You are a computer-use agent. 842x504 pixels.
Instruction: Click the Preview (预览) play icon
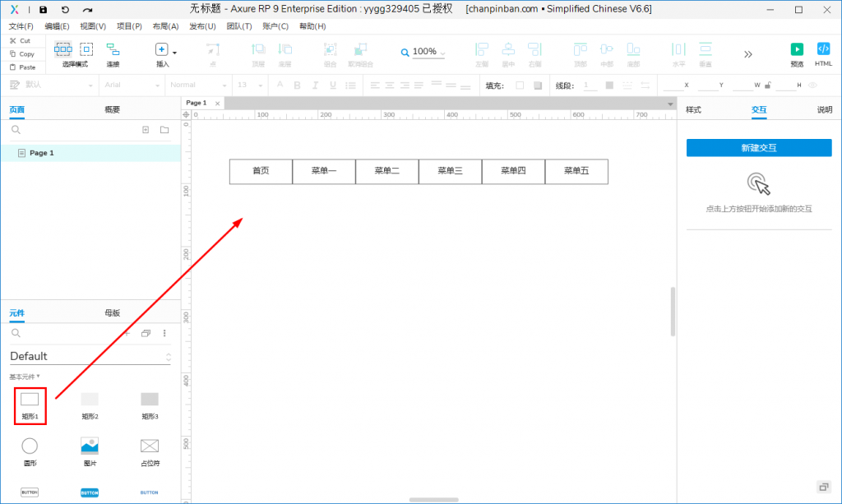(796, 49)
